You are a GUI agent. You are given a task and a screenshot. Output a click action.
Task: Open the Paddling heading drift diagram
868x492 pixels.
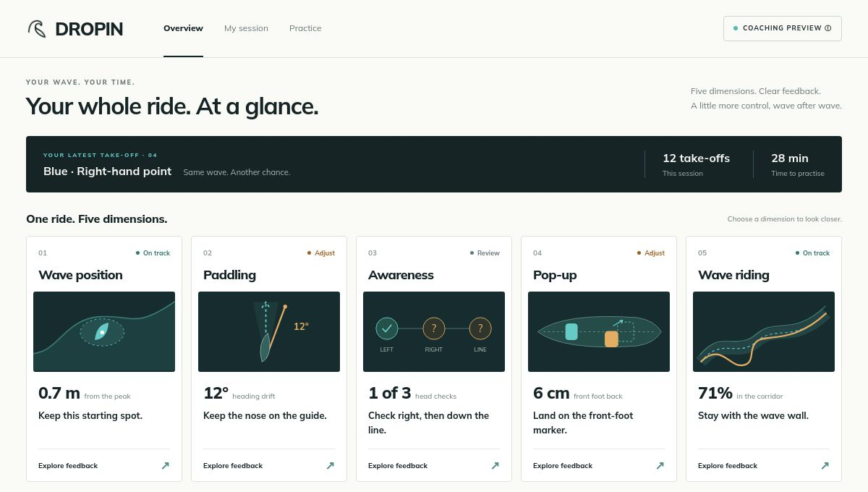269,331
